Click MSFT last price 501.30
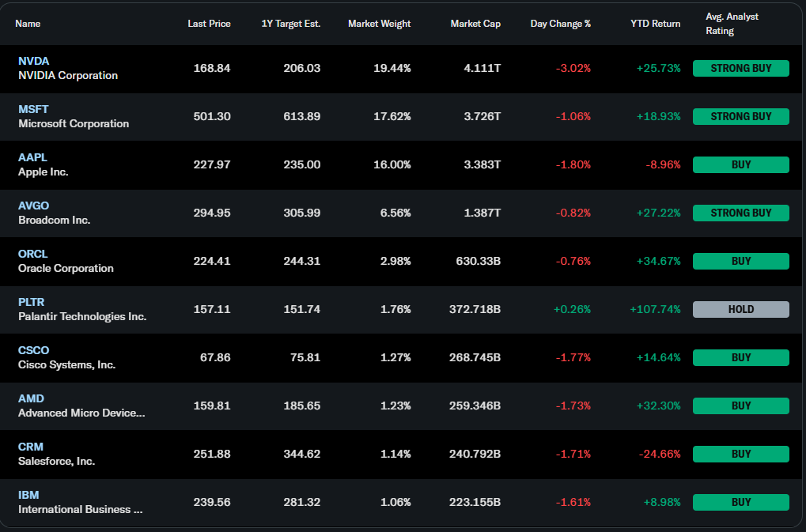Viewport: 806px width, 532px height. [x=212, y=116]
